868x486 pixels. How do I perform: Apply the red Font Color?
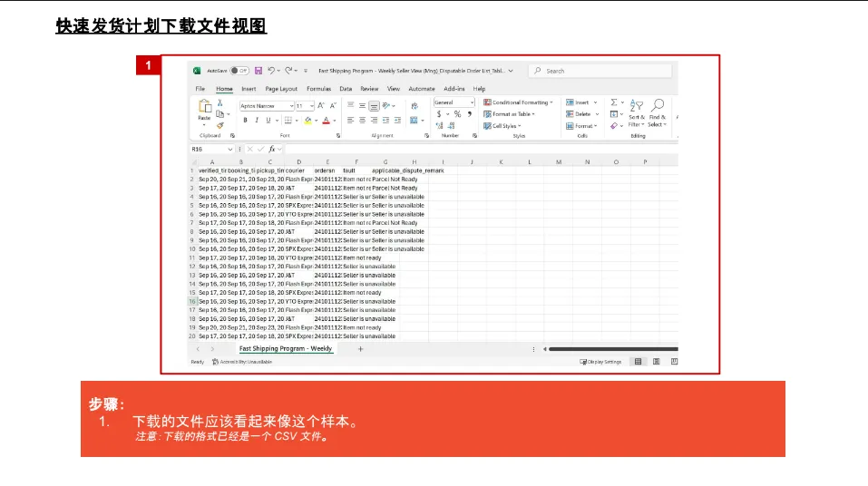[x=326, y=120]
